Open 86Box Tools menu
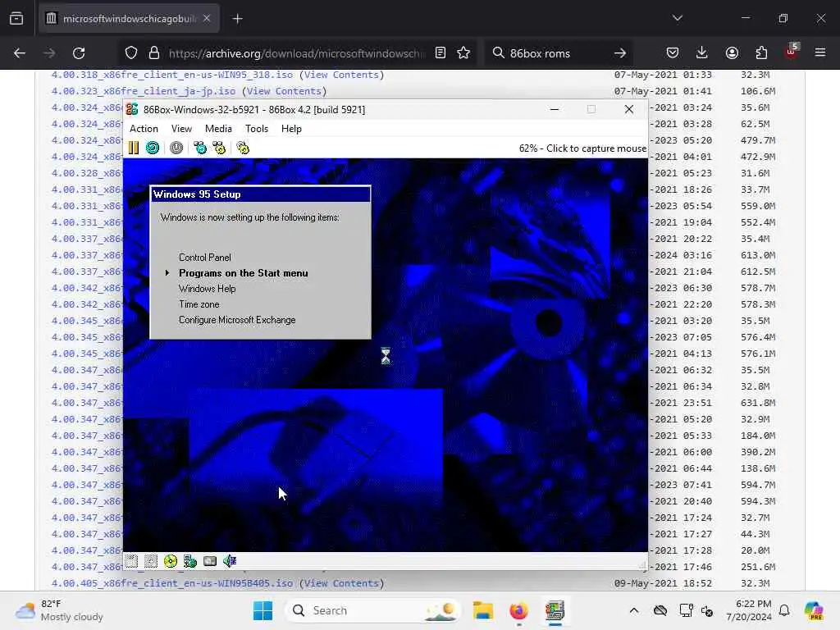Image resolution: width=840 pixels, height=630 pixels. (257, 129)
